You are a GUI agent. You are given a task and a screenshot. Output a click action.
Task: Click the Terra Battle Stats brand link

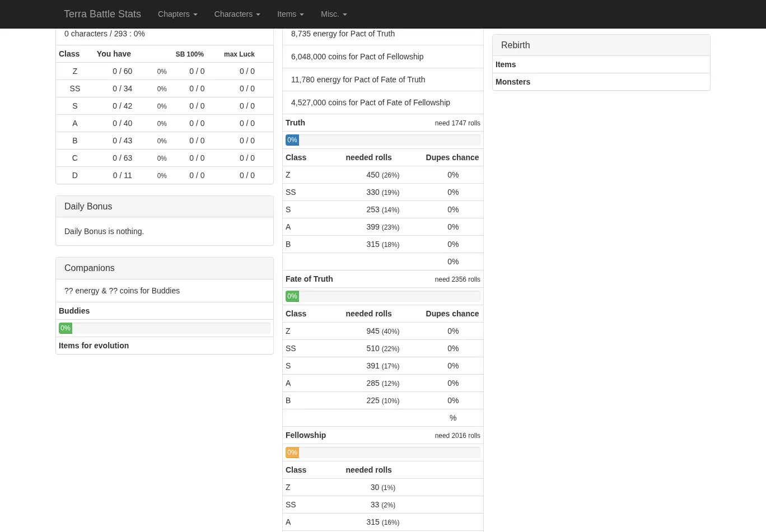[x=102, y=14]
